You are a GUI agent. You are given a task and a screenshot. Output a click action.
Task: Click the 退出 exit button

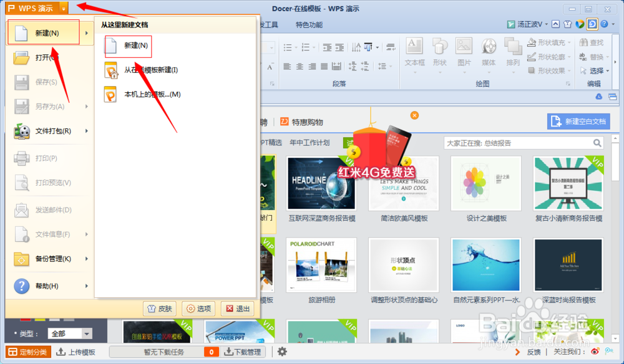click(238, 309)
